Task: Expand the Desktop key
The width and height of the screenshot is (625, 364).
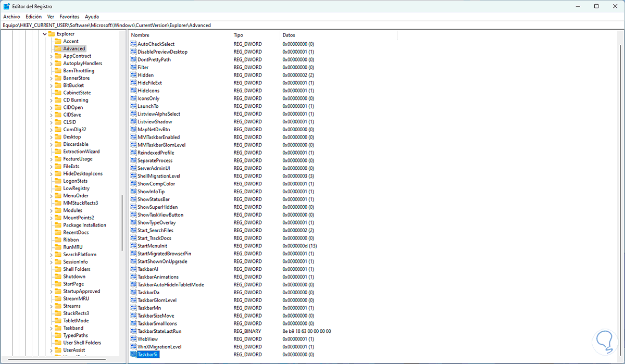Action: click(51, 137)
